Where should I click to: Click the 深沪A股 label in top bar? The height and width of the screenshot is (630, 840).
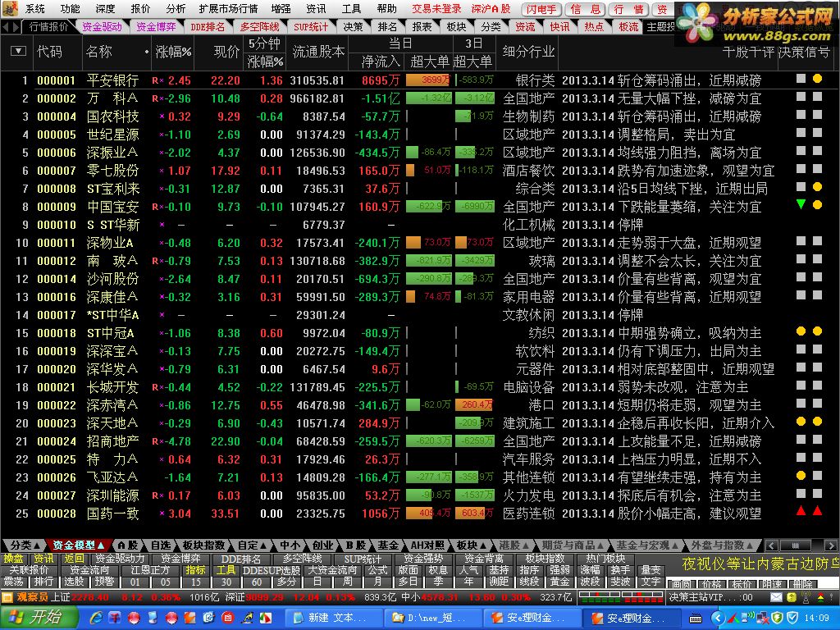(x=491, y=8)
